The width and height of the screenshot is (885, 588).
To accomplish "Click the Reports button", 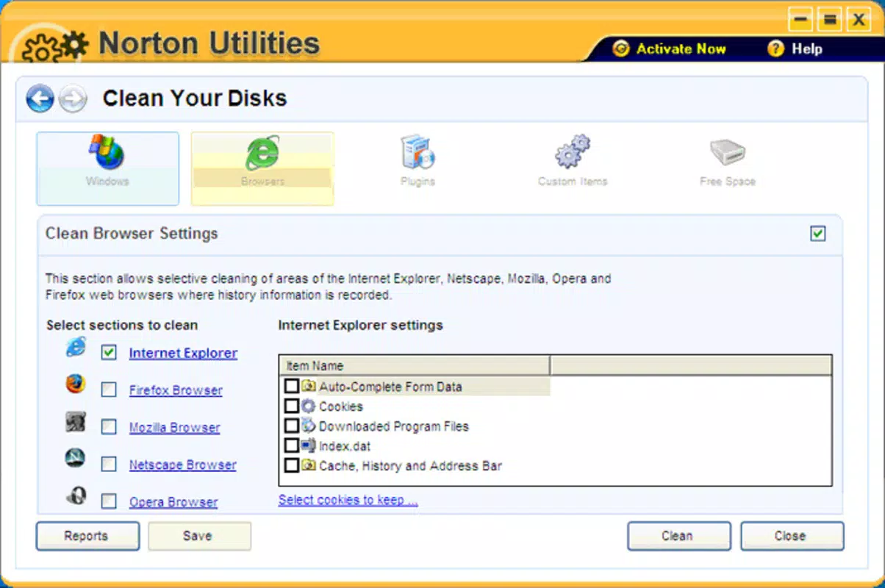I will click(x=87, y=536).
